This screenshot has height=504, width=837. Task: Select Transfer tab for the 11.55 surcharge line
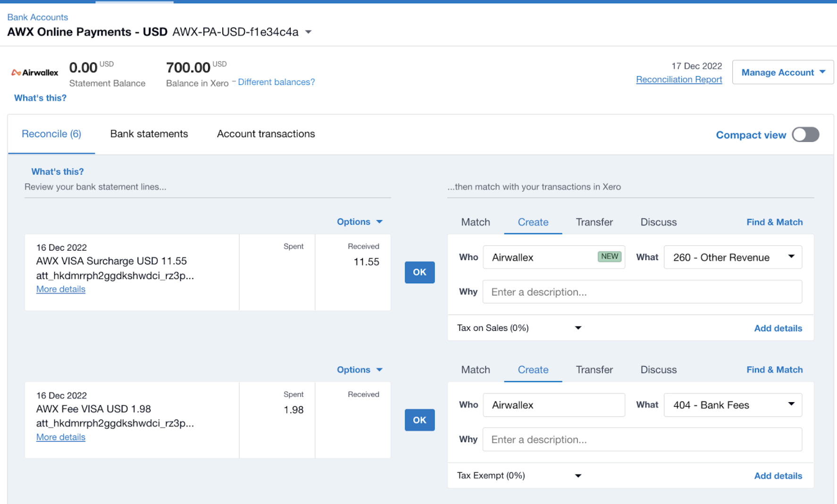tap(594, 222)
